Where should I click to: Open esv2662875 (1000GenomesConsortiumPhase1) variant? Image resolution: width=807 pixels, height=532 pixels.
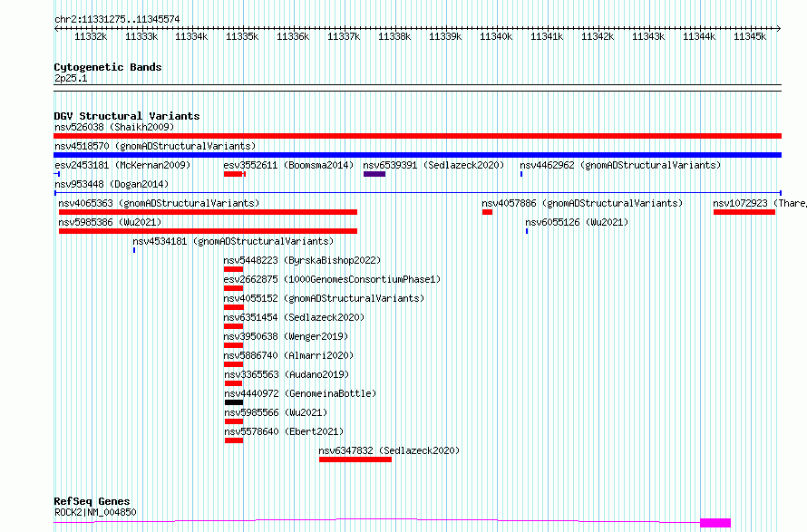tap(332, 279)
